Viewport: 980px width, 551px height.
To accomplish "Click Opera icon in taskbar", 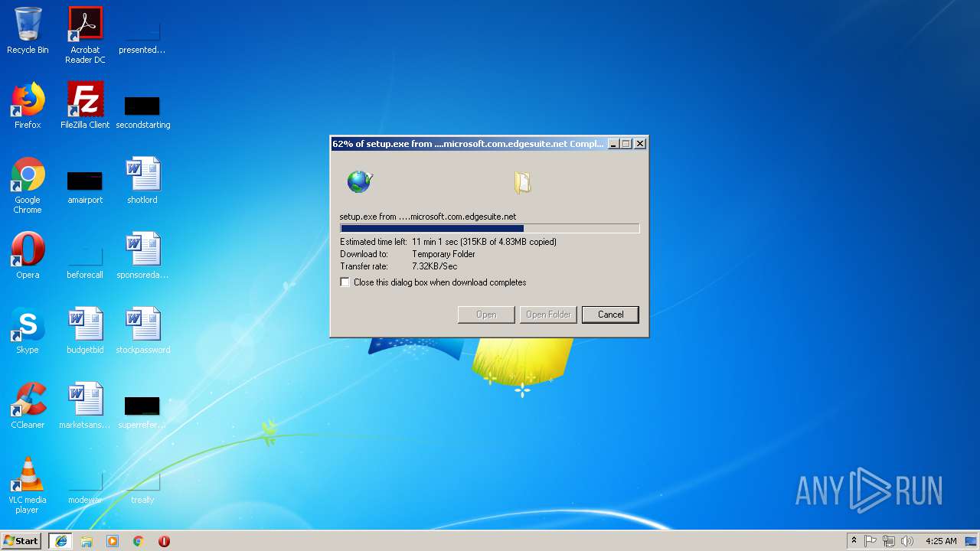I will click(164, 541).
